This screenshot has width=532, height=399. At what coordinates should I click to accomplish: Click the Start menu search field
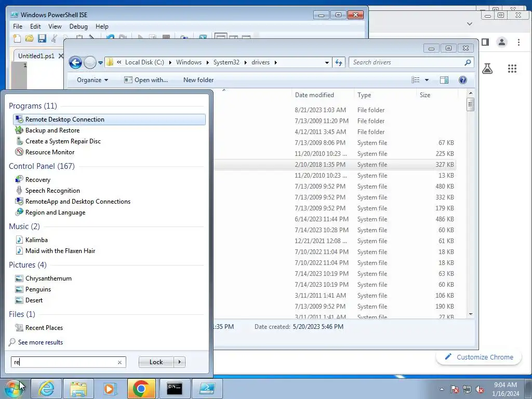click(64, 362)
